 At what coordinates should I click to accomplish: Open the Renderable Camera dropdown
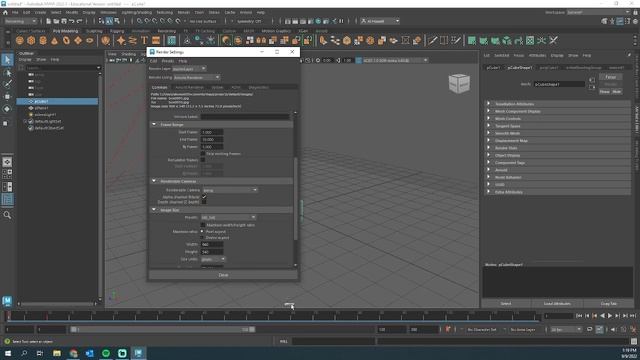230,190
